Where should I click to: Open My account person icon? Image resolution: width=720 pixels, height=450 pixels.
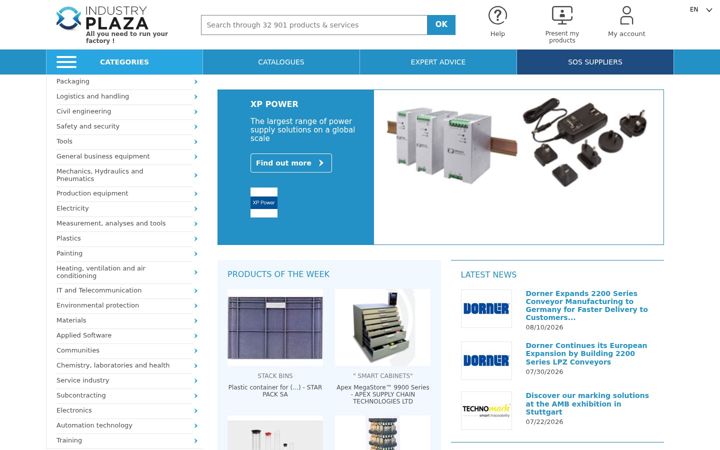pyautogui.click(x=626, y=16)
